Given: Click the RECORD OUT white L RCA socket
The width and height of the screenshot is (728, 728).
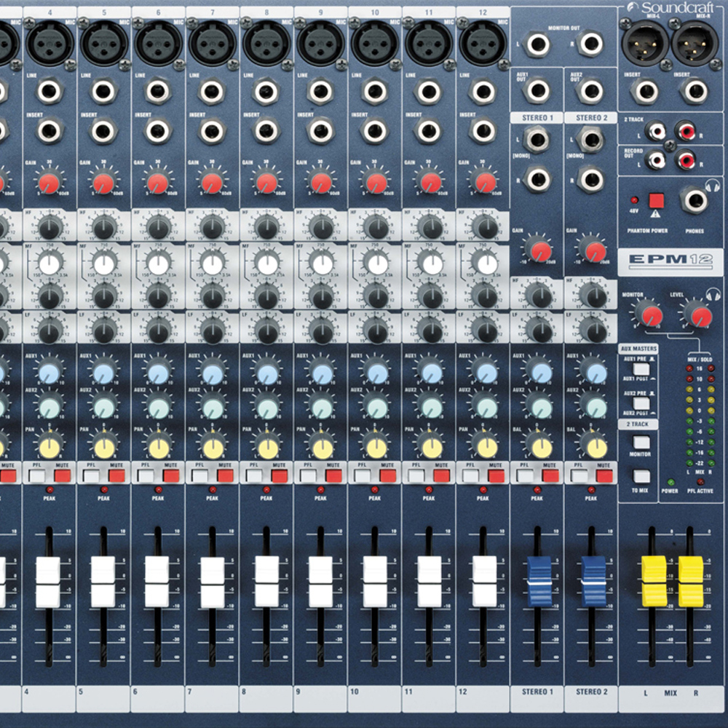Looking at the screenshot, I should [655, 159].
